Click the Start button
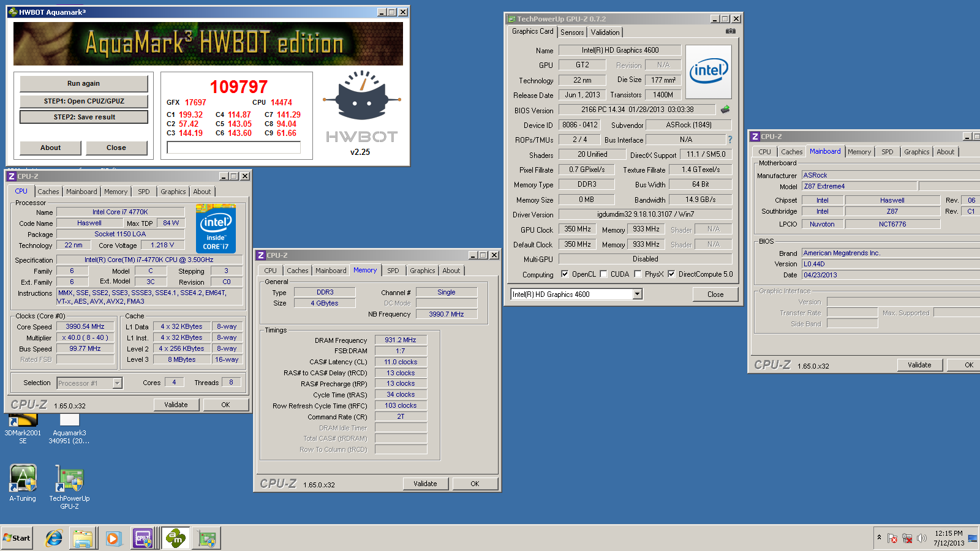The width and height of the screenshot is (980, 551). coord(17,538)
